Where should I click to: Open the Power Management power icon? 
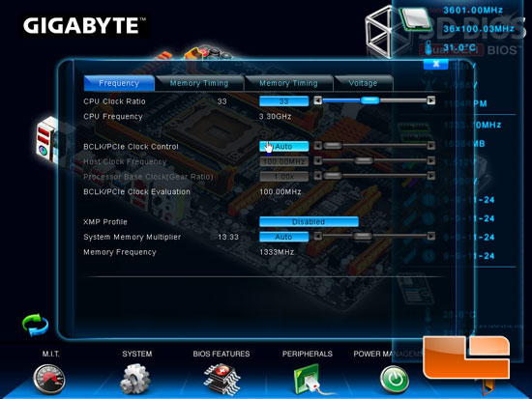pyautogui.click(x=395, y=379)
